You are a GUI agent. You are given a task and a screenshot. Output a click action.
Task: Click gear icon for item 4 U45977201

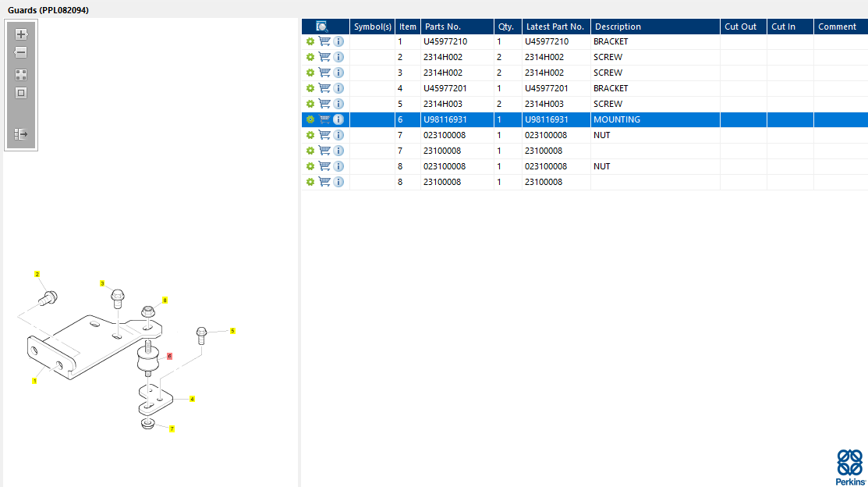coord(310,88)
